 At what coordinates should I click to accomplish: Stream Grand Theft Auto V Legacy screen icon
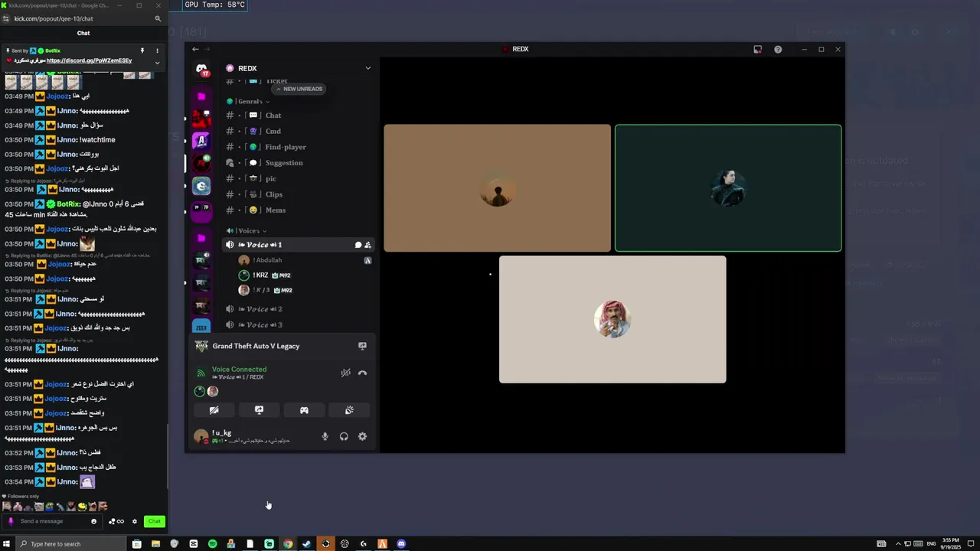pos(362,346)
